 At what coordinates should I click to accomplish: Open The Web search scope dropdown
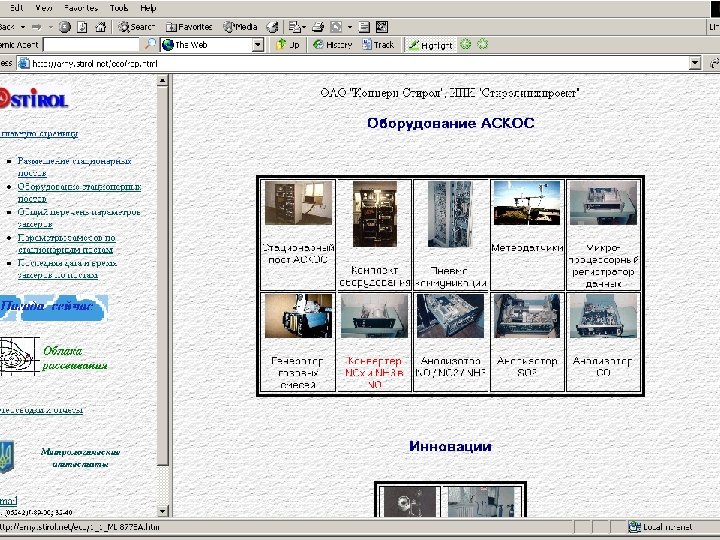pyautogui.click(x=258, y=45)
